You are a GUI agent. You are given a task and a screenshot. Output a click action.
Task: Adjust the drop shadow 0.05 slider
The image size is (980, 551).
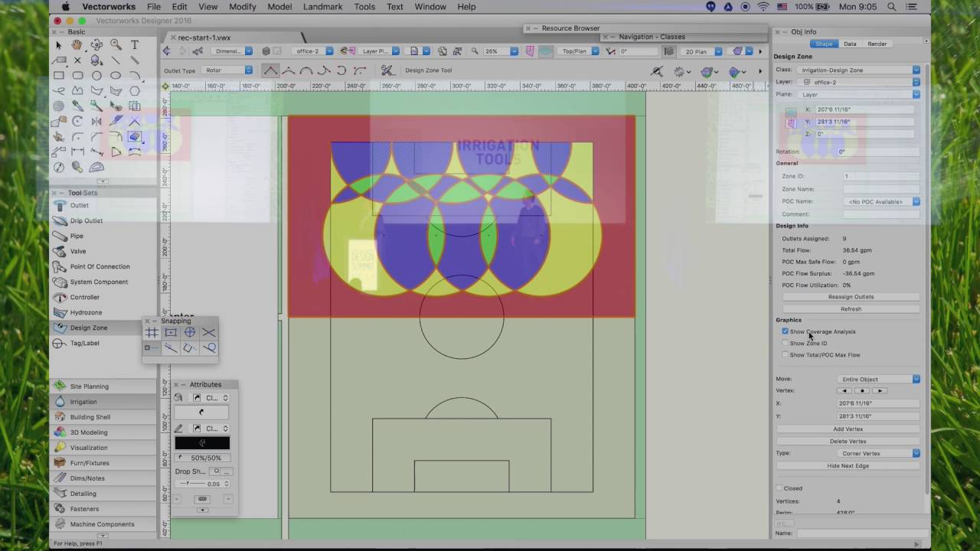191,484
